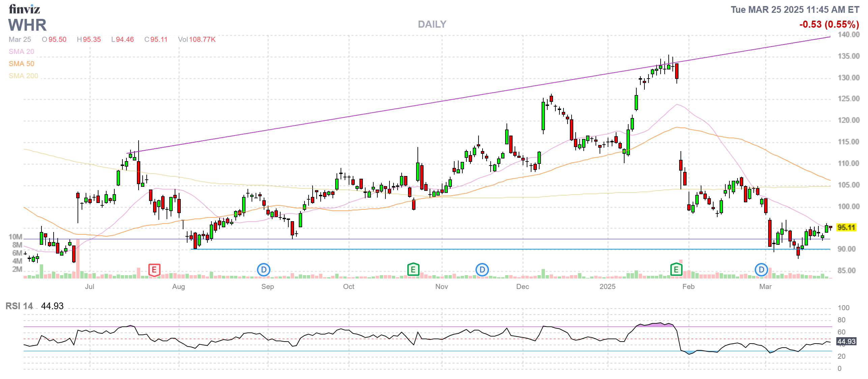Screen dimensions: 868x379
Task: Click the dividend D marker near Sep
Action: pyautogui.click(x=264, y=270)
